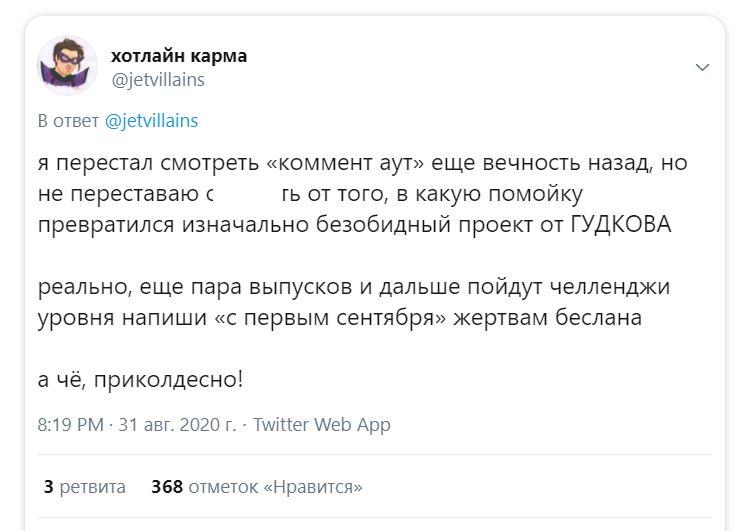Click the @jetvillains handle under the name
747x531 pixels.
157,79
